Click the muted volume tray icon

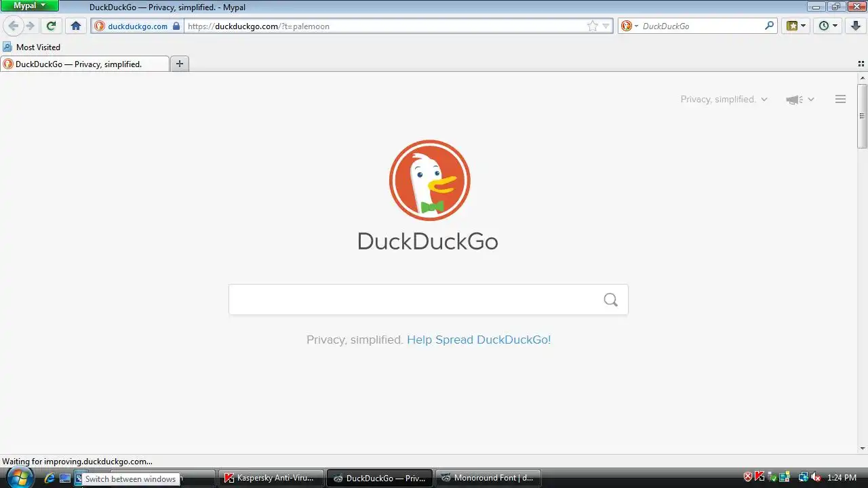[816, 477]
